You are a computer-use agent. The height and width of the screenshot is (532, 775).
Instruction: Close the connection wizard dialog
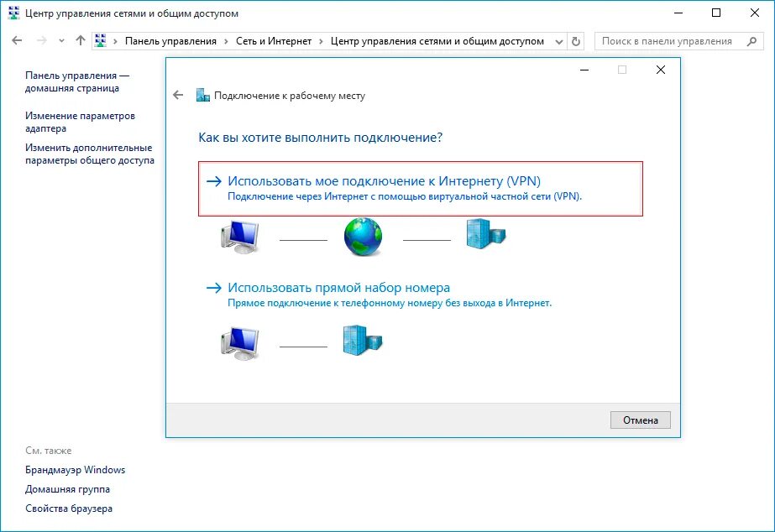[660, 70]
